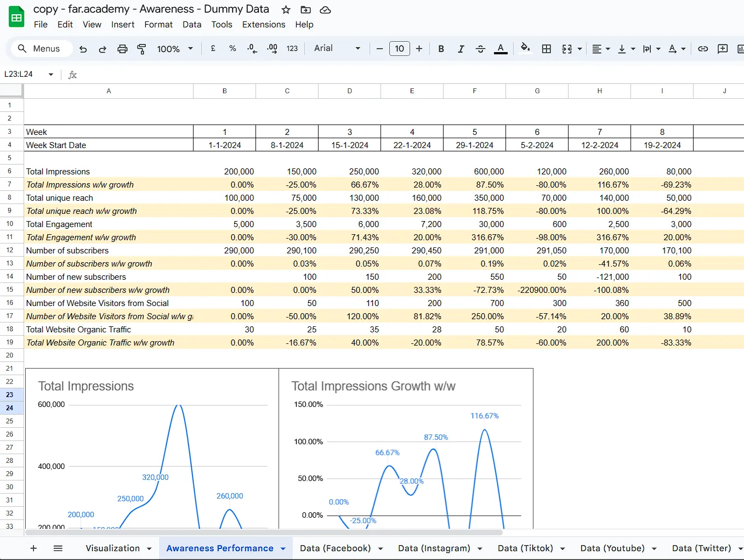This screenshot has width=744, height=560.
Task: Click the horizontal scrollbar
Action: tap(264, 533)
